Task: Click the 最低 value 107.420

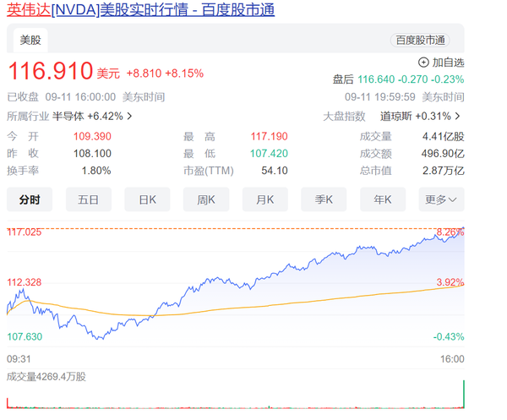Action: (269, 154)
